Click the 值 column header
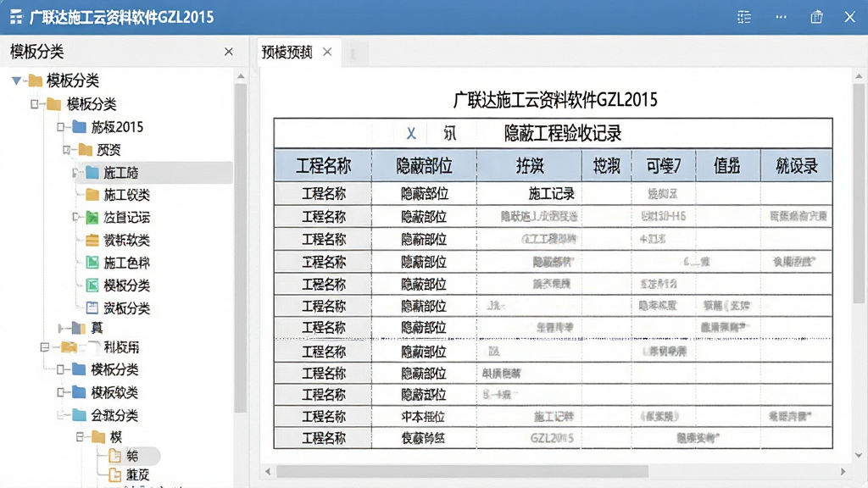 coord(727,165)
